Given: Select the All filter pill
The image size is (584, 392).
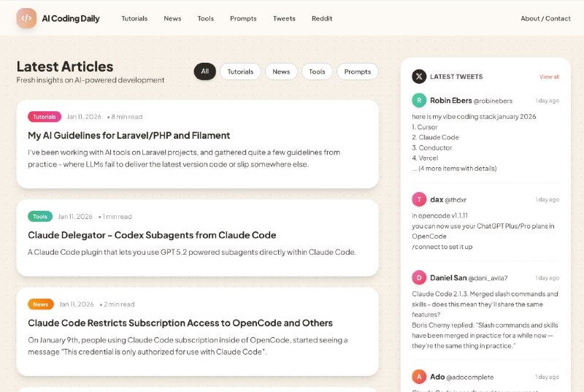Looking at the screenshot, I should tap(204, 72).
